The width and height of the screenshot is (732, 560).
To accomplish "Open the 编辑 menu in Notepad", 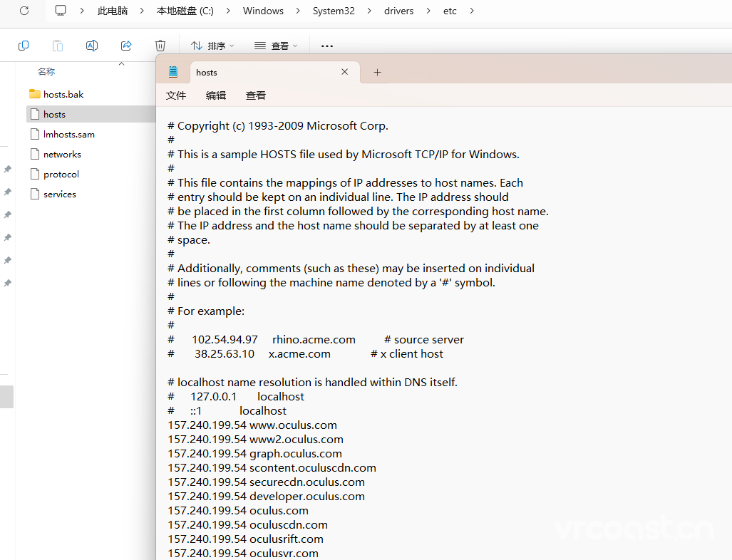I will [216, 95].
